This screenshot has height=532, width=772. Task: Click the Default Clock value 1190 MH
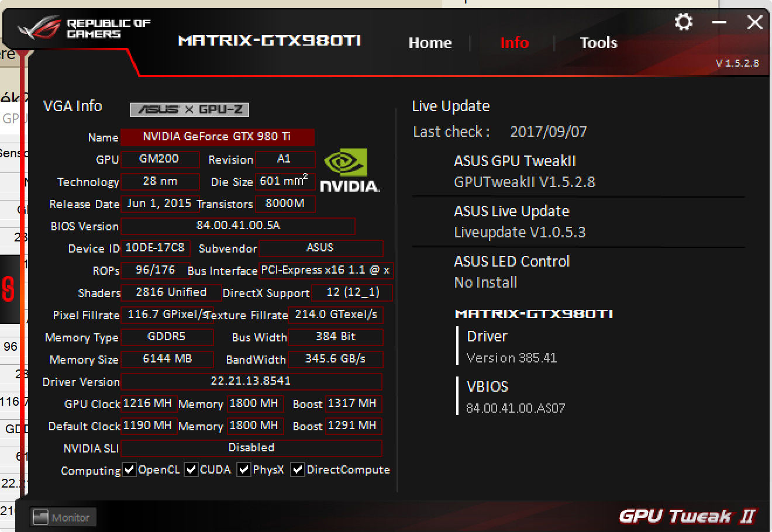148,426
